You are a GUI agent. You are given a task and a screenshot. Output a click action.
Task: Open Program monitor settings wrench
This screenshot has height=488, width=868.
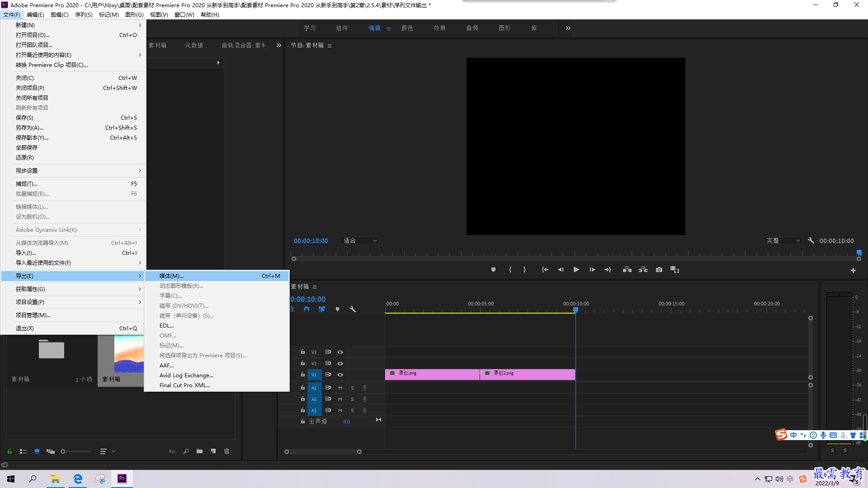[x=811, y=241]
